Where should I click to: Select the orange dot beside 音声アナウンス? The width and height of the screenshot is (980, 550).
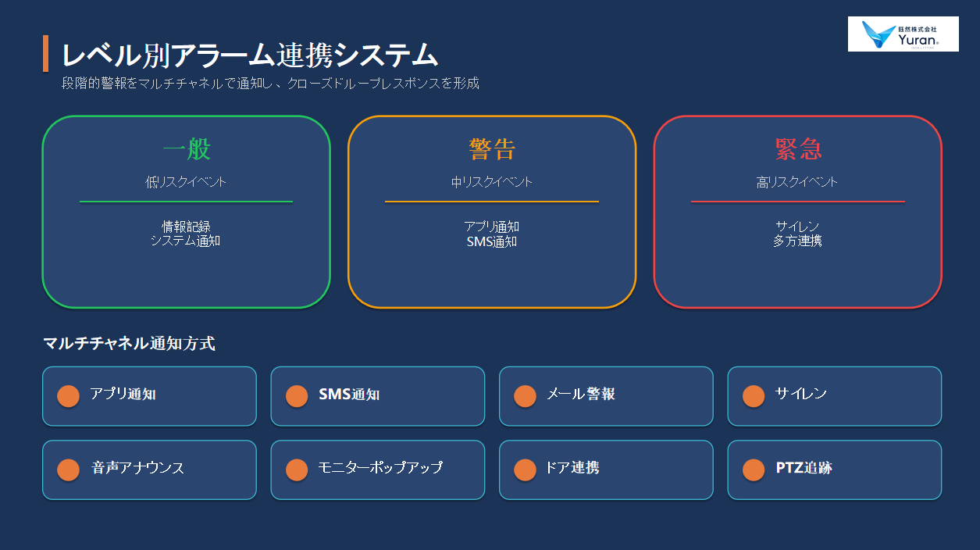69,470
